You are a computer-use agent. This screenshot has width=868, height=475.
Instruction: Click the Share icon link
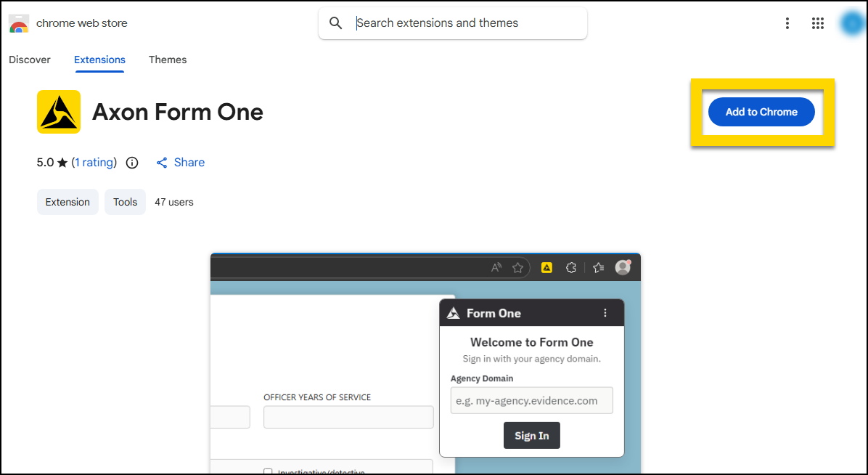(162, 163)
